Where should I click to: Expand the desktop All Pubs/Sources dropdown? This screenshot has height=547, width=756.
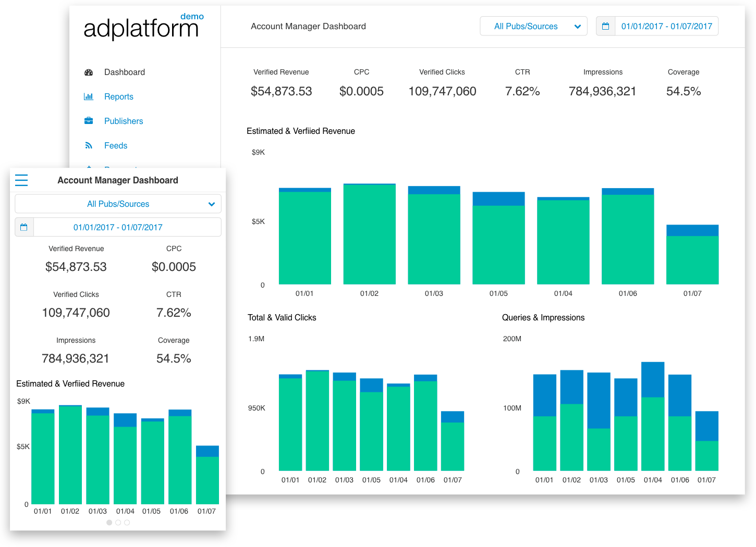(533, 26)
